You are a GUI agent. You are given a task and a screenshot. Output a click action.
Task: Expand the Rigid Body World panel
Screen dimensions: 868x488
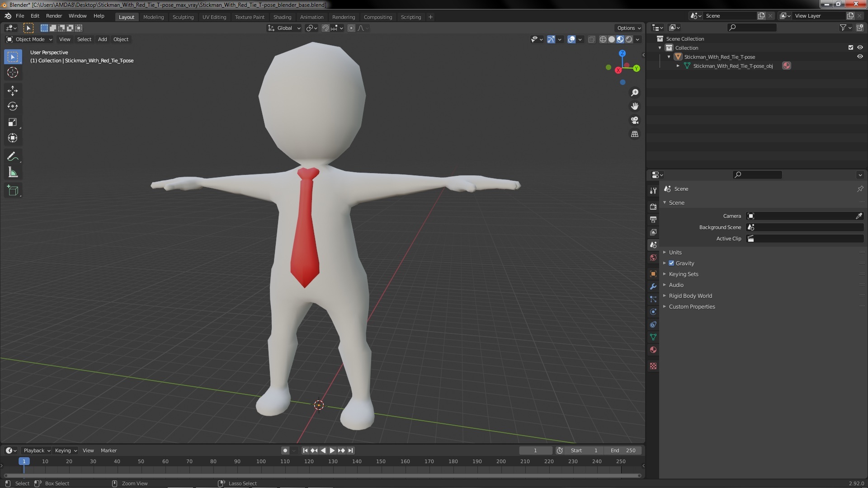point(690,296)
